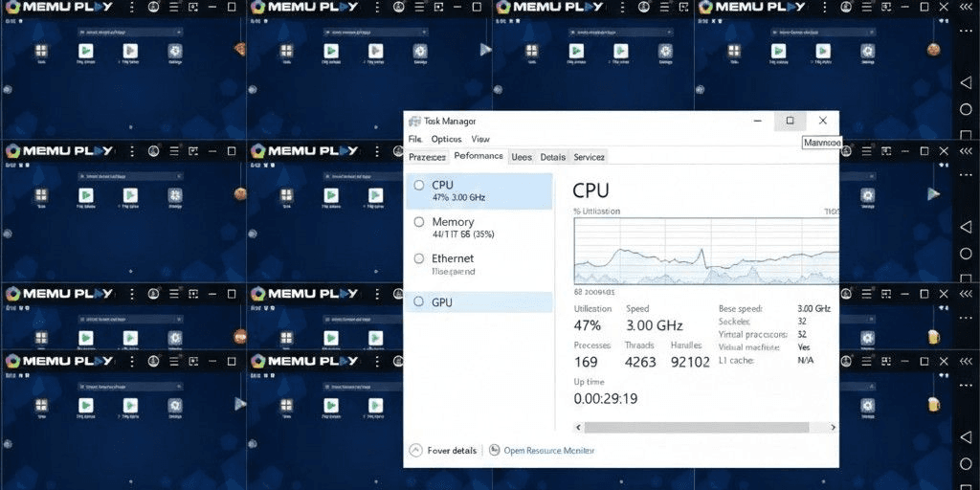Select CPU resource in Task Manager sidebar
980x490 pixels.
click(479, 190)
